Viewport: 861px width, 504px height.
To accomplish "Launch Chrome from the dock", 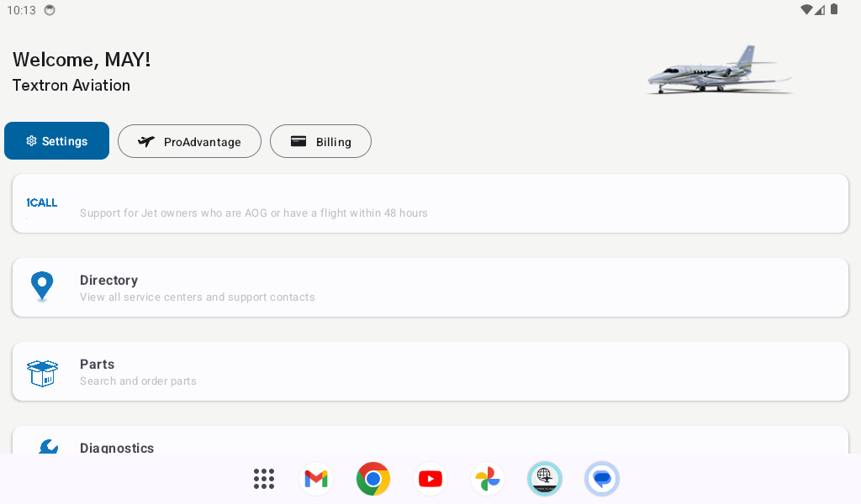I will pos(373,479).
